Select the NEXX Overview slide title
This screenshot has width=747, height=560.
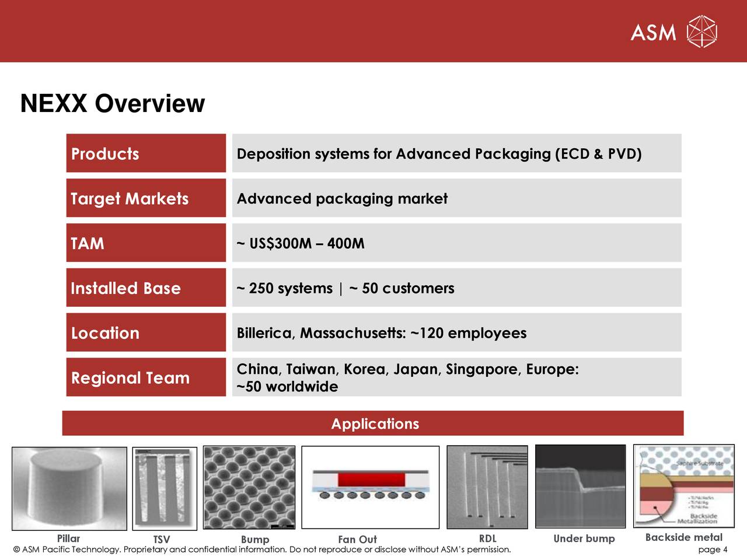[112, 104]
